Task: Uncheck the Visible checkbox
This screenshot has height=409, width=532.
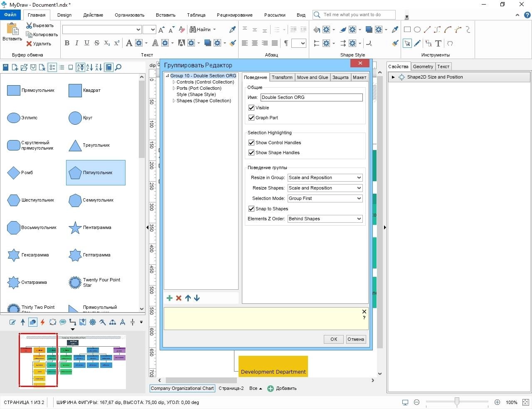Action: pos(251,108)
